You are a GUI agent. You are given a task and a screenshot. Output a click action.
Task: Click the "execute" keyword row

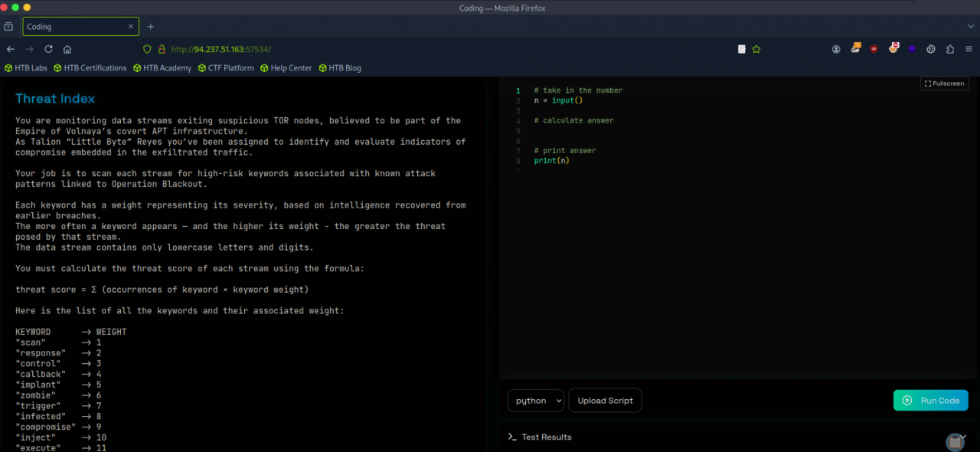60,447
